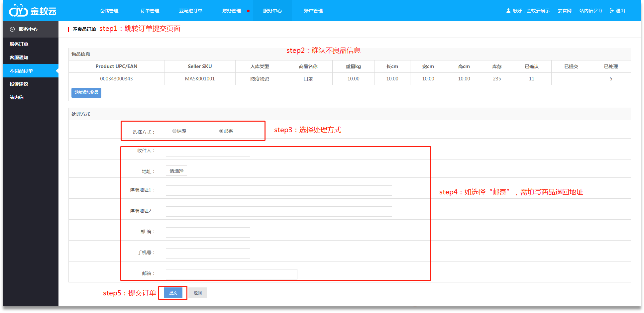Collapse the 服务中心 sidebar header icon

tap(12, 29)
